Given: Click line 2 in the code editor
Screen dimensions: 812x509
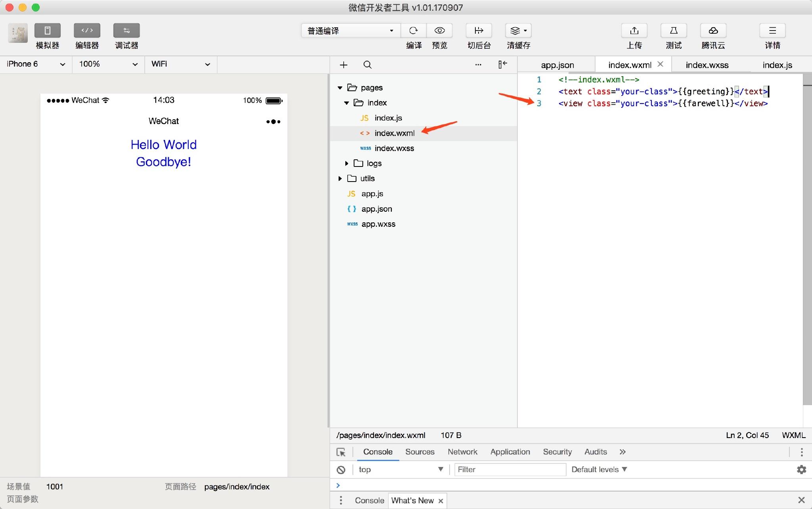Looking at the screenshot, I should pos(663,92).
